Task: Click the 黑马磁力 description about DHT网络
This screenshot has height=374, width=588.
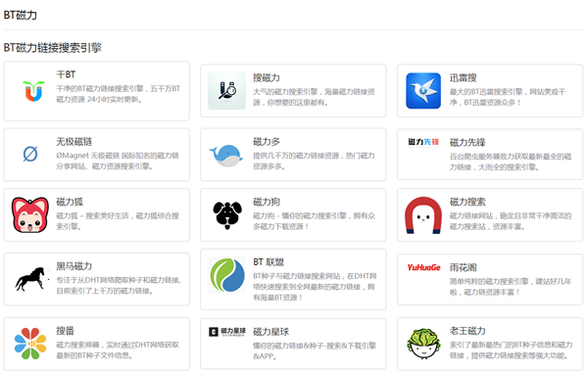Action: (119, 285)
